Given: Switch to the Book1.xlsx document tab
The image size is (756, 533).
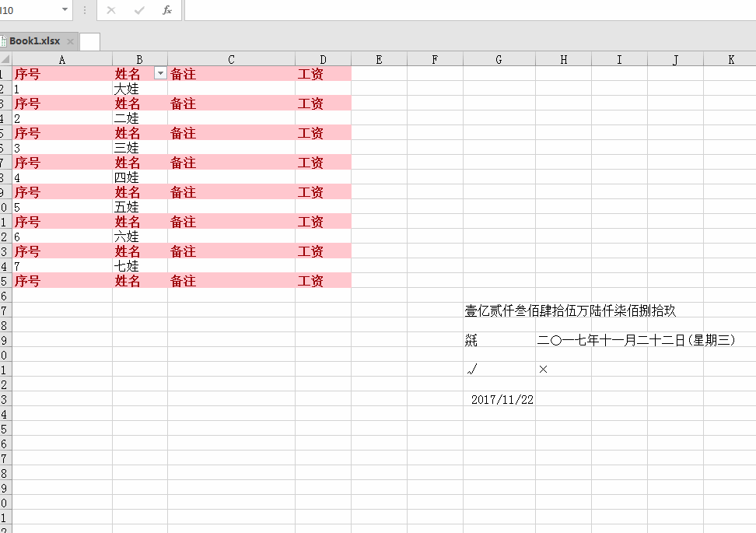Looking at the screenshot, I should (x=35, y=41).
